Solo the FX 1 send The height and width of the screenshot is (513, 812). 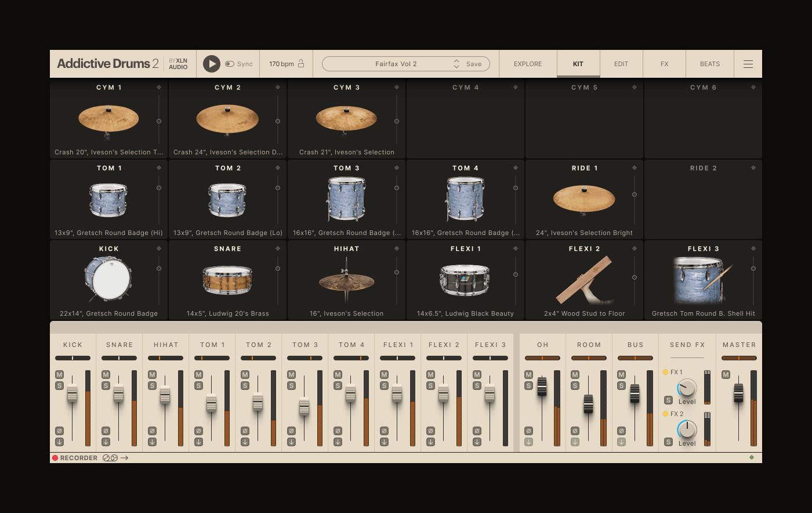point(668,400)
